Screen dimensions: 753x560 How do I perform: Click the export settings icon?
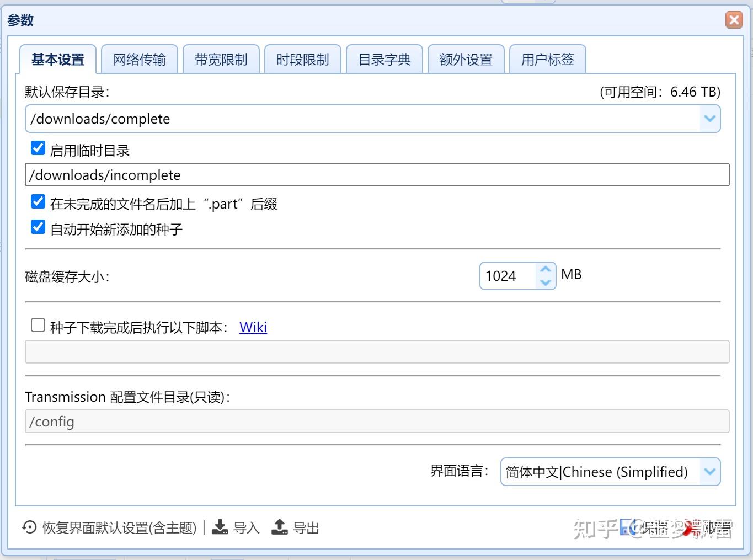pos(280,527)
